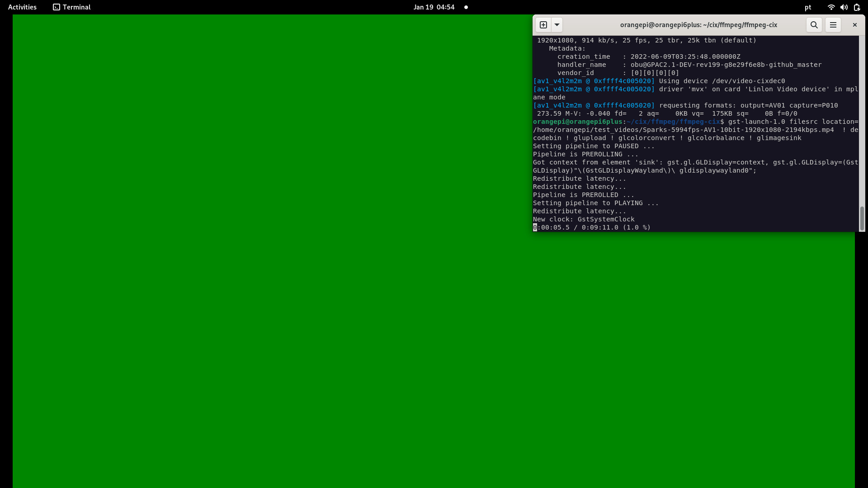Open the terminal hamburger menu

[x=833, y=25]
